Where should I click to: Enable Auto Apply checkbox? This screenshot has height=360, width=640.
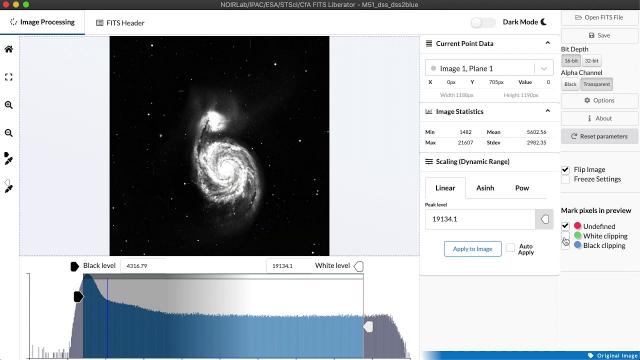pos(510,247)
